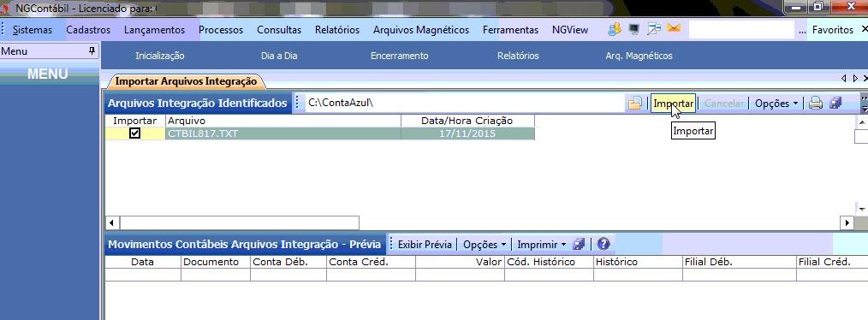The image size is (868, 320).
Task: Click the files list vertical scrollbar up arrow
Action: pyautogui.click(x=861, y=121)
